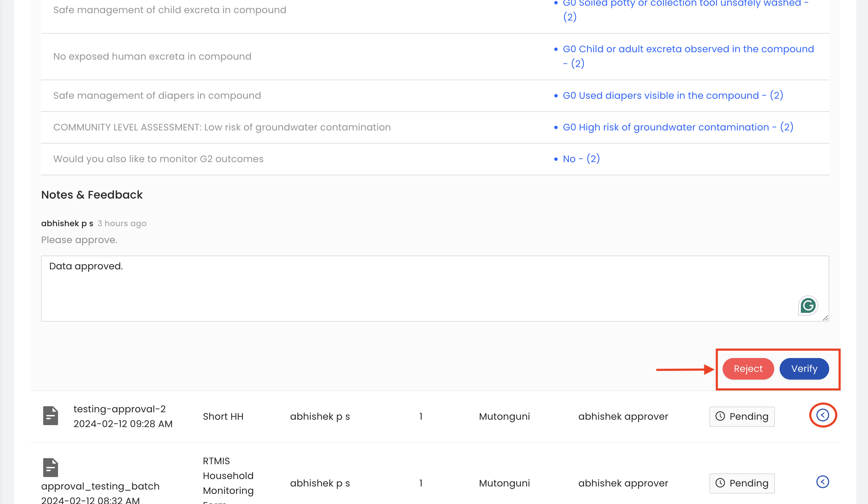The width and height of the screenshot is (868, 504).
Task: Click the Verify button
Action: pyautogui.click(x=804, y=369)
